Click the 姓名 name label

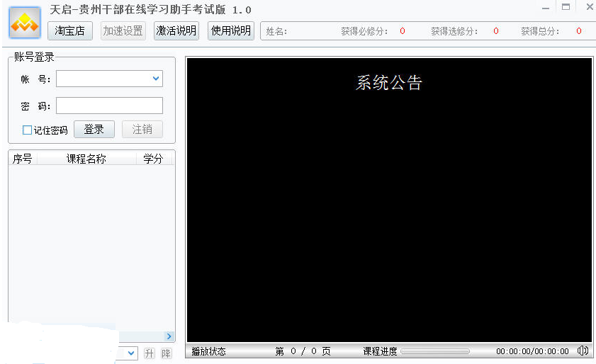[x=276, y=31]
